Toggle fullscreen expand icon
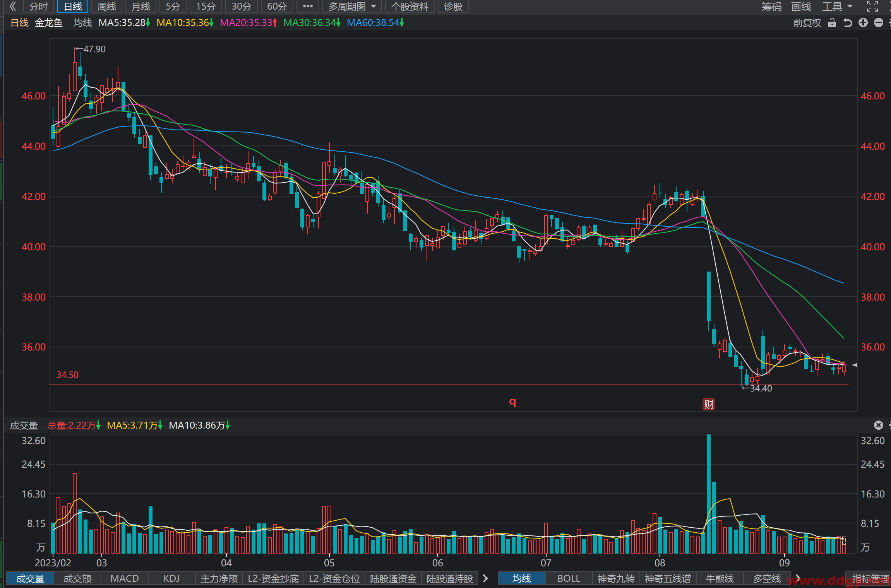Image resolution: width=891 pixels, height=588 pixels. coord(872,6)
